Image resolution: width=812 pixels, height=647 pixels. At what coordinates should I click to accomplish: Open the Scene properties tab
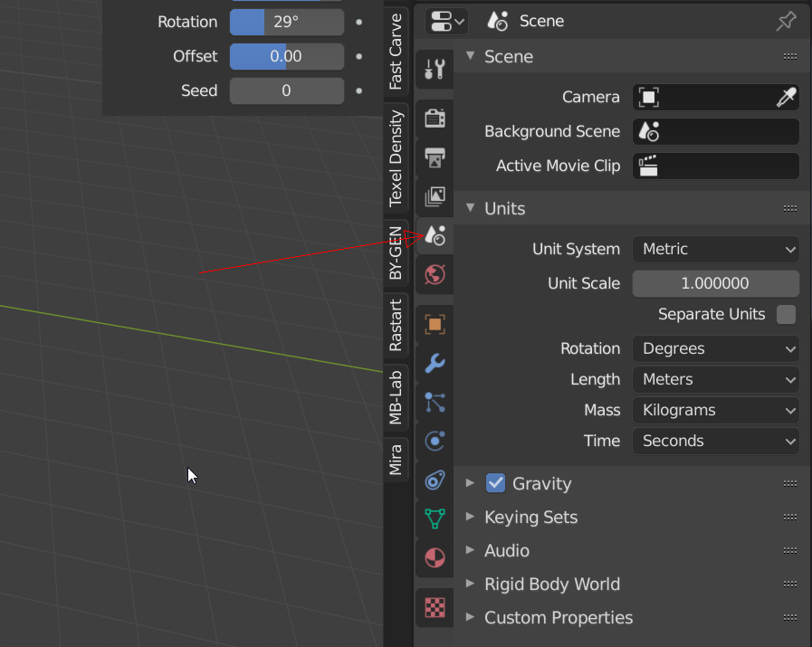435,236
